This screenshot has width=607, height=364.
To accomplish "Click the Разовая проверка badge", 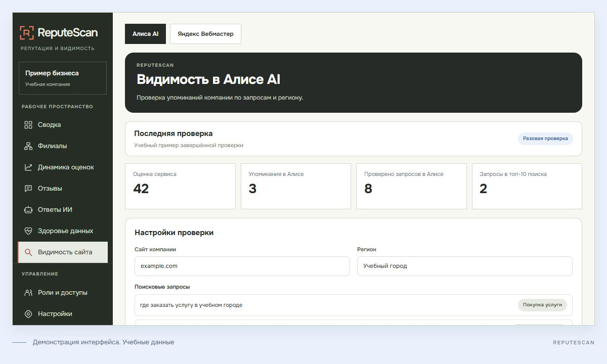I will (545, 139).
